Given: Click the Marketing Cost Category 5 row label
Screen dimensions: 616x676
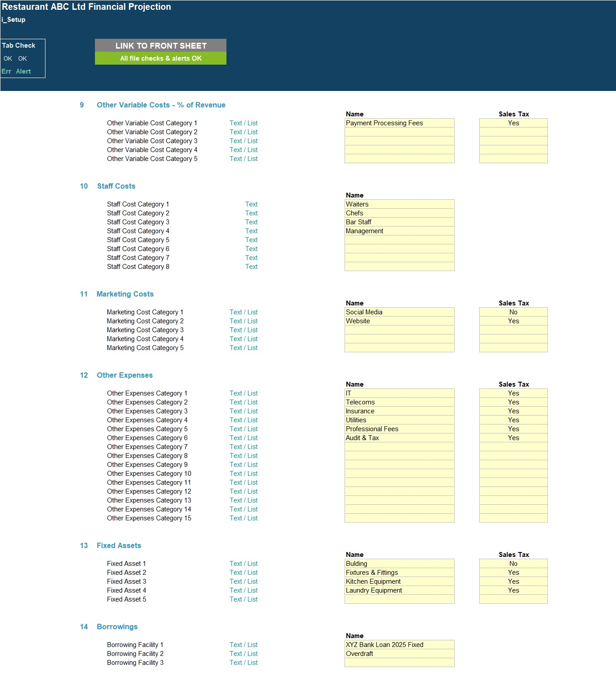Looking at the screenshot, I should [x=145, y=348].
